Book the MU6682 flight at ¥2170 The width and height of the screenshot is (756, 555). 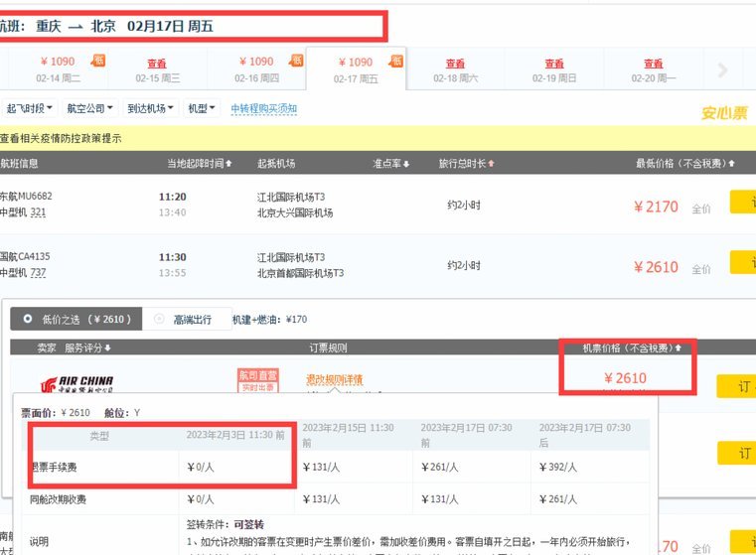pyautogui.click(x=743, y=202)
